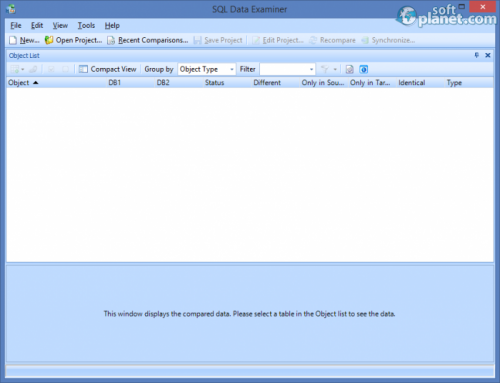The image size is (500, 383).
Task: Open the Filter combo box dropdown
Action: pos(311,69)
